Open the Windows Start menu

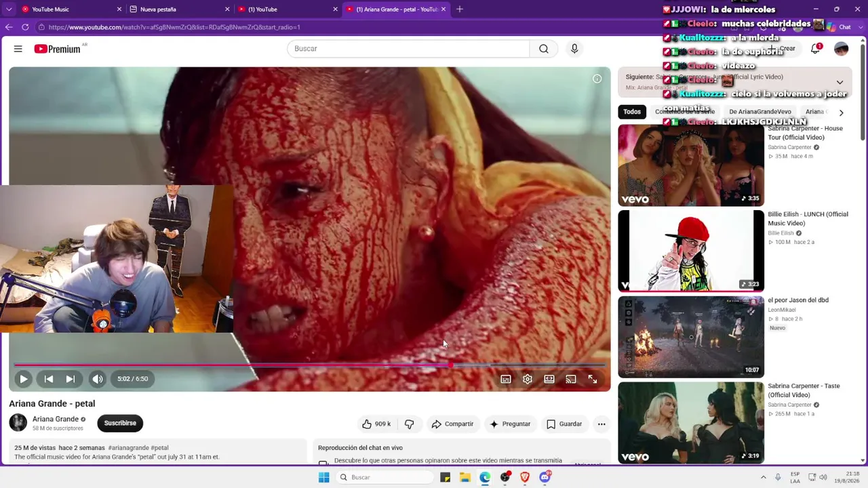tap(323, 477)
